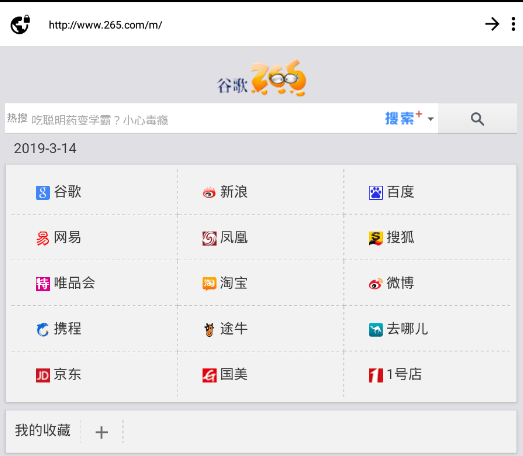Click the magnifier search button

tap(477, 118)
